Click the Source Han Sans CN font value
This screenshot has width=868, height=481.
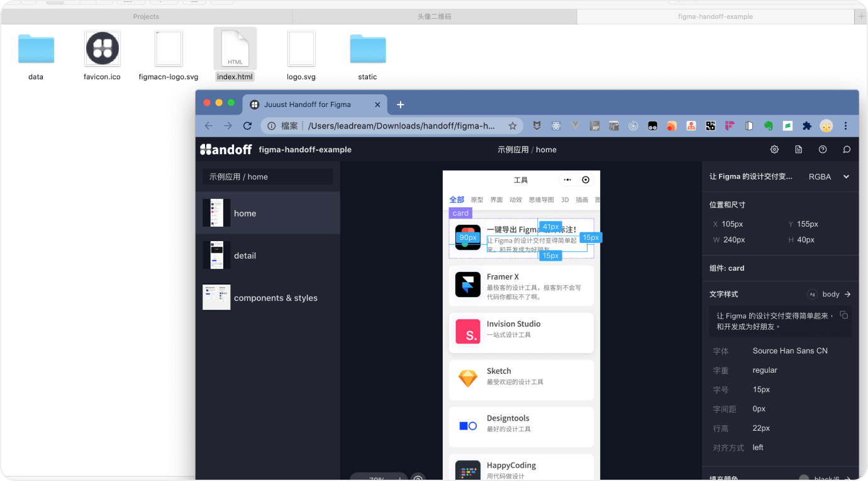tap(790, 351)
